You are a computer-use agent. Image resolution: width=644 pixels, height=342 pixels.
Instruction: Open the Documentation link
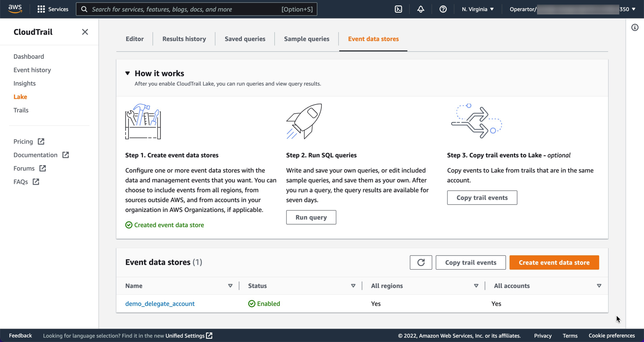pyautogui.click(x=35, y=155)
